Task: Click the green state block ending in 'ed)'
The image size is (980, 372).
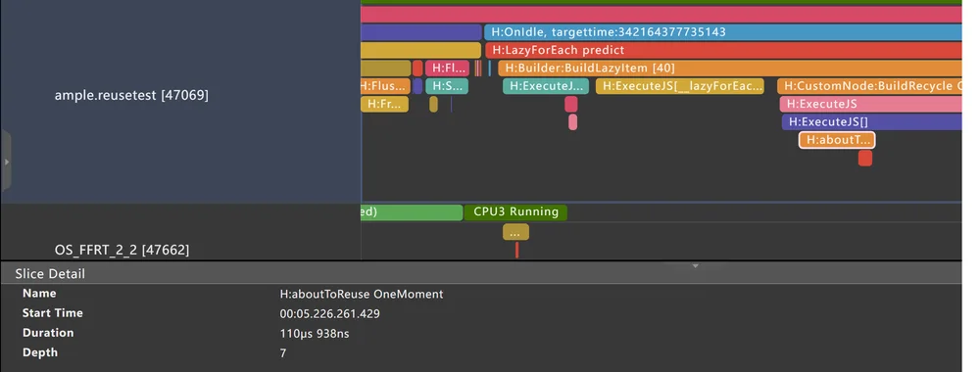Action: pos(412,212)
